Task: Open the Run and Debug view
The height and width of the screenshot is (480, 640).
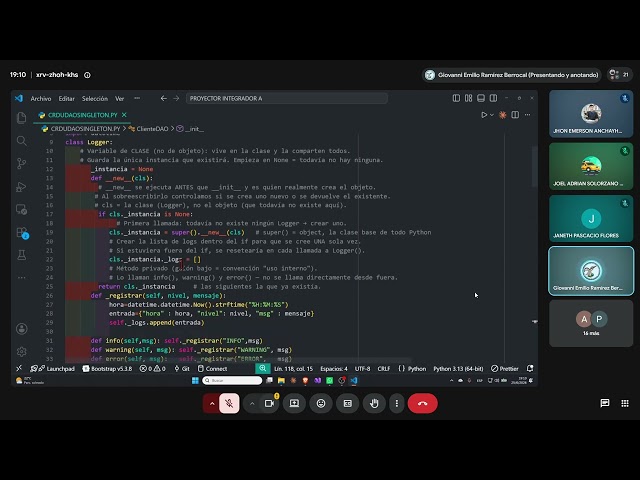Action: (x=22, y=187)
